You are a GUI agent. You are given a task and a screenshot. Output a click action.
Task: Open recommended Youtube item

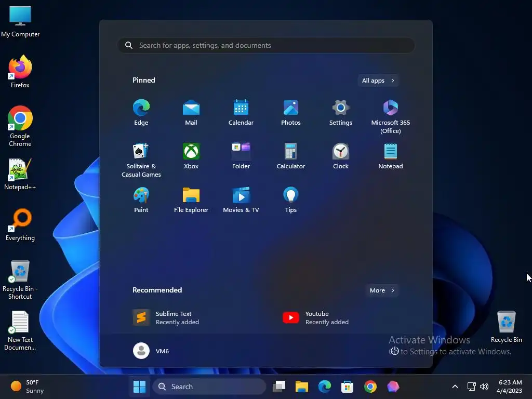coord(316,318)
